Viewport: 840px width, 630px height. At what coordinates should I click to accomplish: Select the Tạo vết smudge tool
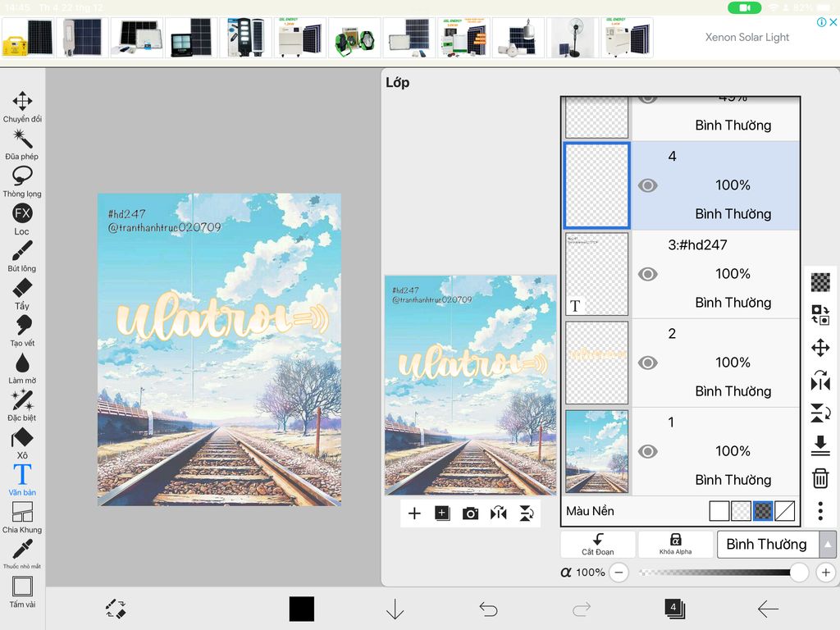[22, 331]
